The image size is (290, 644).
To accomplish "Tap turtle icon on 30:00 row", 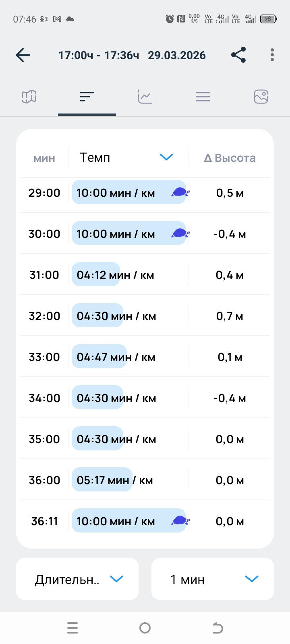I will [x=180, y=233].
